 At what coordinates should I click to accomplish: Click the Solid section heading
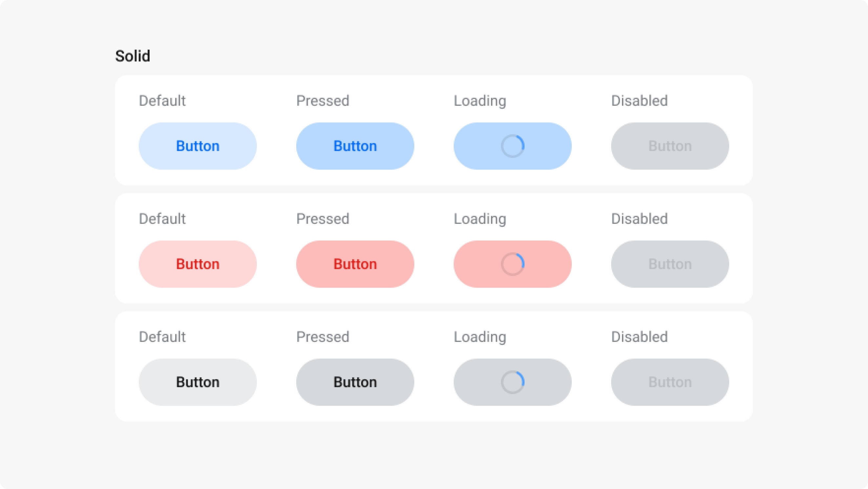[133, 56]
